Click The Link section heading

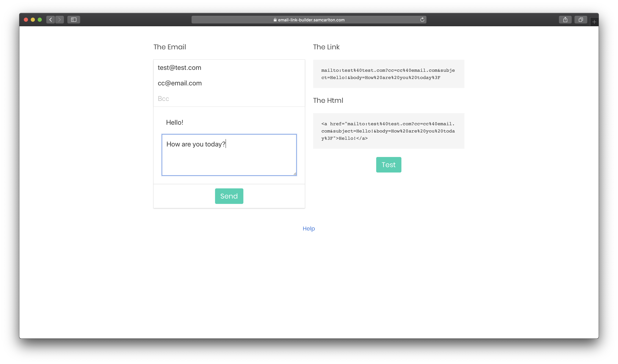pyautogui.click(x=326, y=47)
